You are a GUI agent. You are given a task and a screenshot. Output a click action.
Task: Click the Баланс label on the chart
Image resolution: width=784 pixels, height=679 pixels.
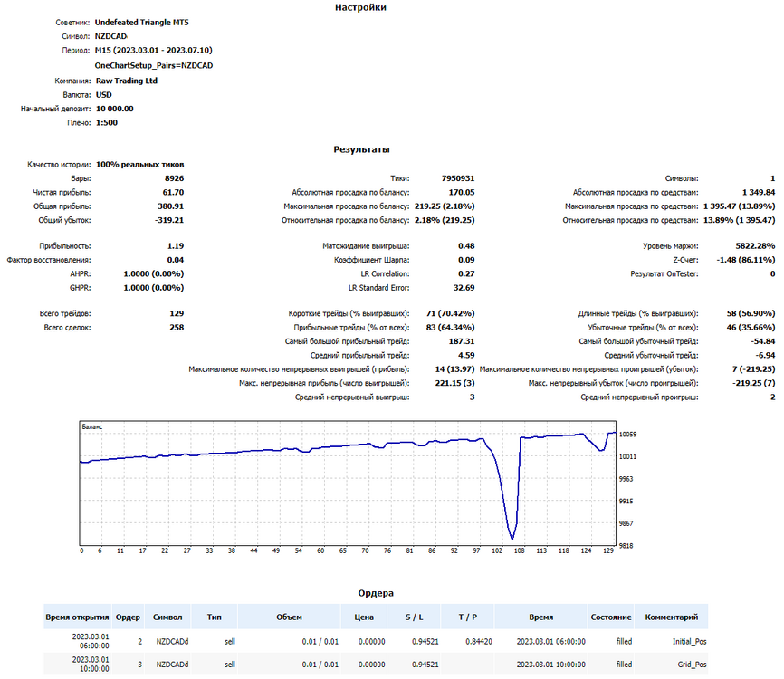(92, 427)
